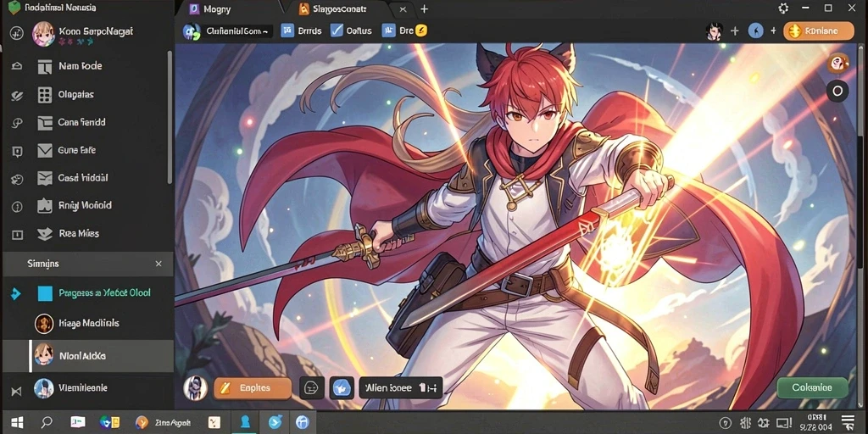Image resolution: width=868 pixels, height=434 pixels.
Task: Open settings gear in title bar
Action: pyautogui.click(x=783, y=8)
